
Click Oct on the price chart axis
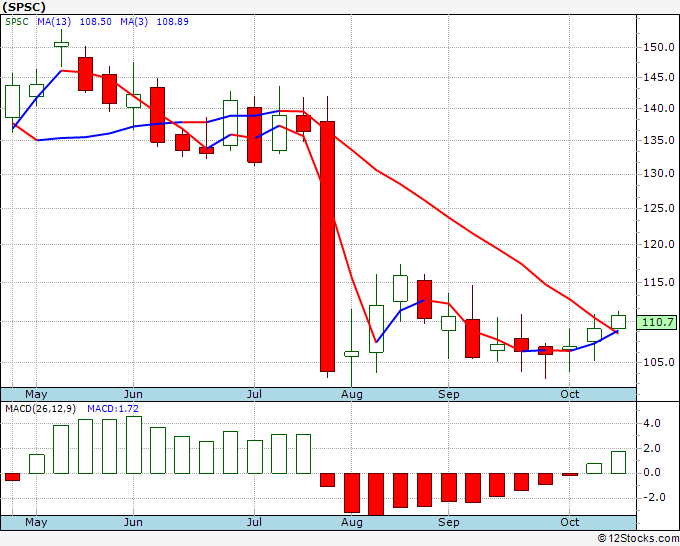coord(569,394)
